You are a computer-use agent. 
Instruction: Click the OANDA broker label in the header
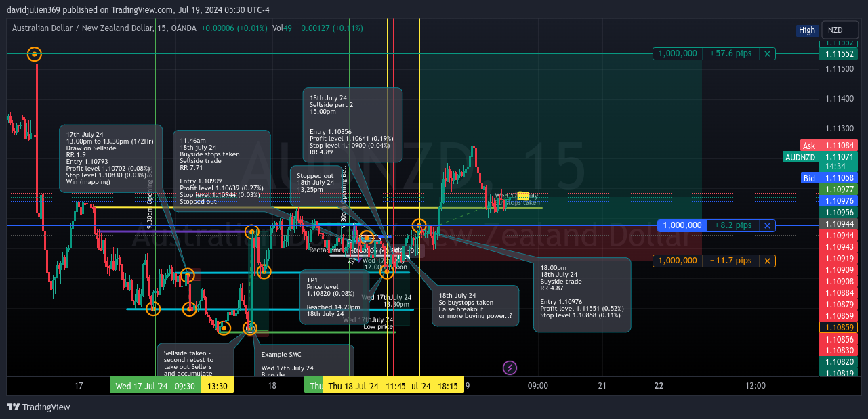(182, 28)
